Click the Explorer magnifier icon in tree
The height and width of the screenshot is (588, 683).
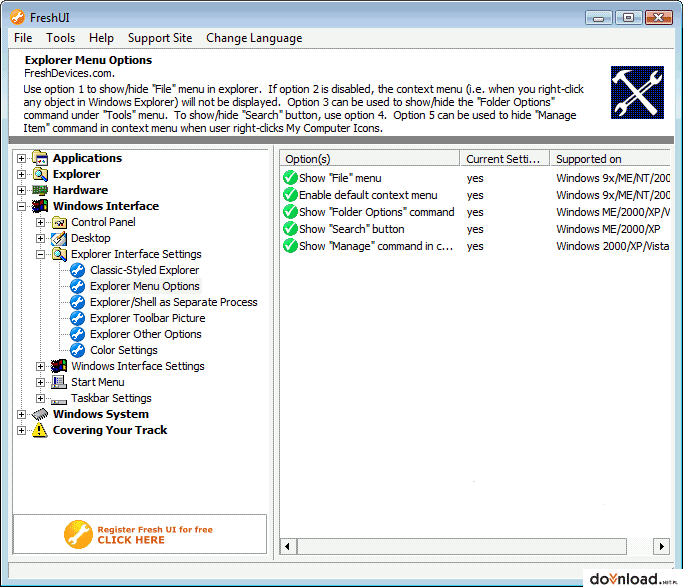pos(40,175)
